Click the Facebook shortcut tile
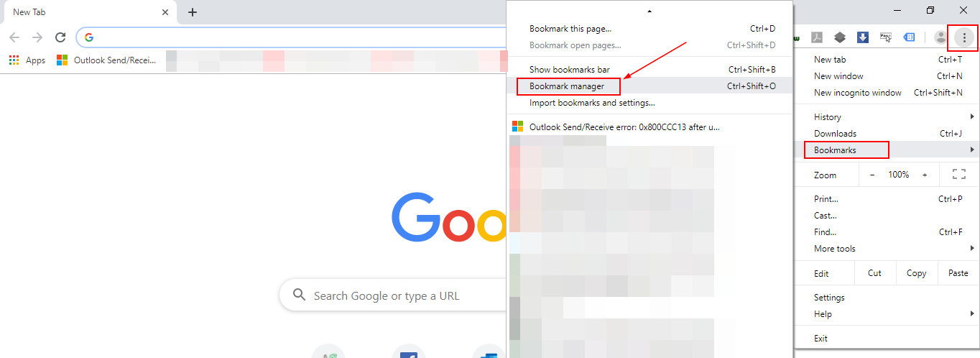 (x=409, y=354)
